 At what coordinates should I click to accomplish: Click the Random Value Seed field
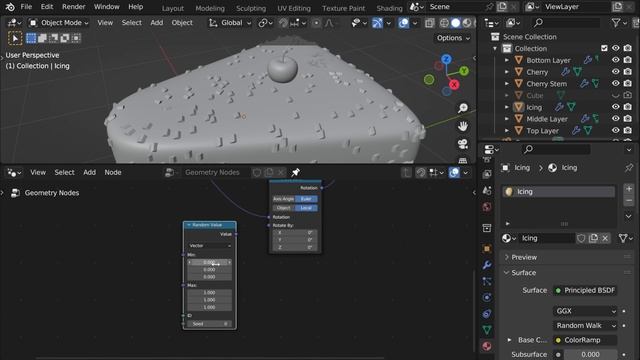point(209,324)
